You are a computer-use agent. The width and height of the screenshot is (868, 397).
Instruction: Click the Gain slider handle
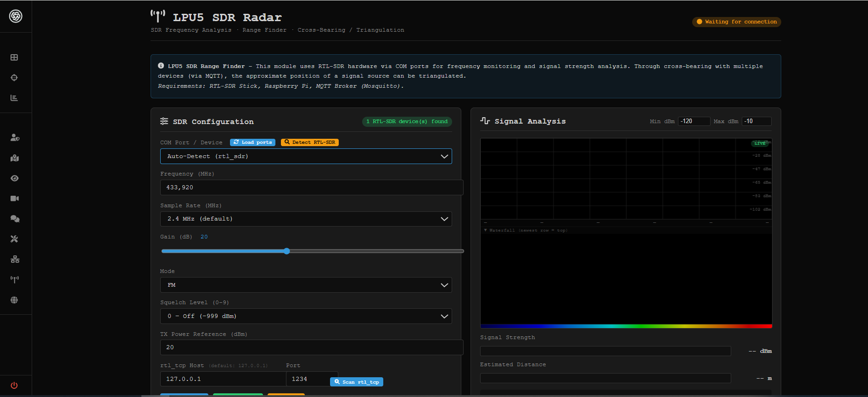pos(287,251)
